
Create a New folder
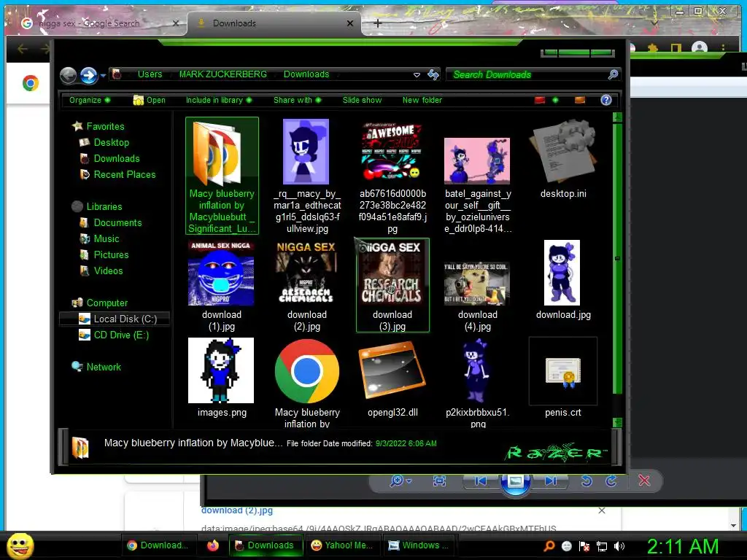422,100
